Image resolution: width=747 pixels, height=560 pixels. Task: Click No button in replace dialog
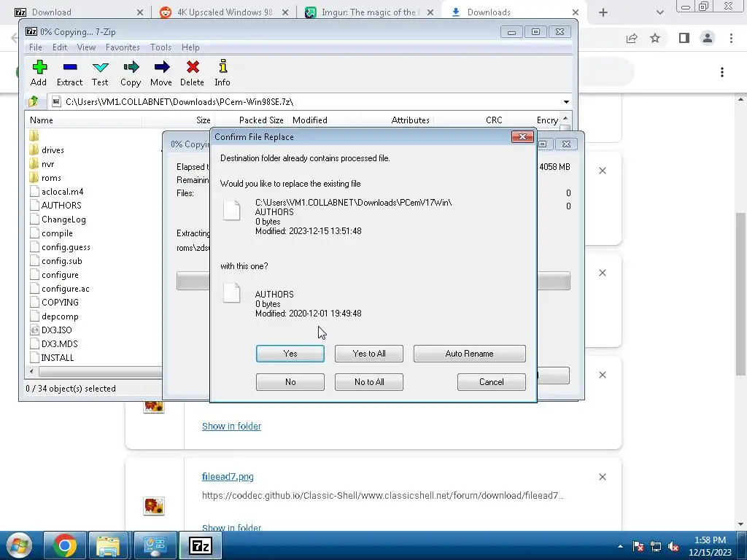tap(290, 382)
